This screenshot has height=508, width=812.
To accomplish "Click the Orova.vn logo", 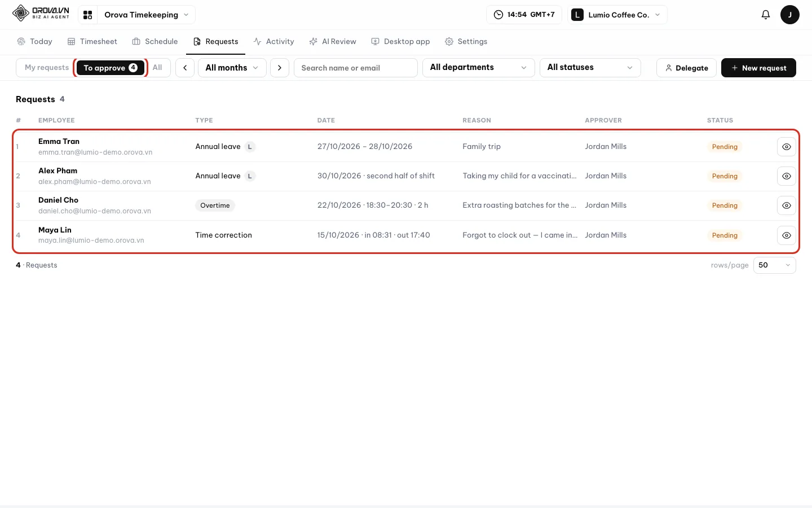I will [41, 13].
